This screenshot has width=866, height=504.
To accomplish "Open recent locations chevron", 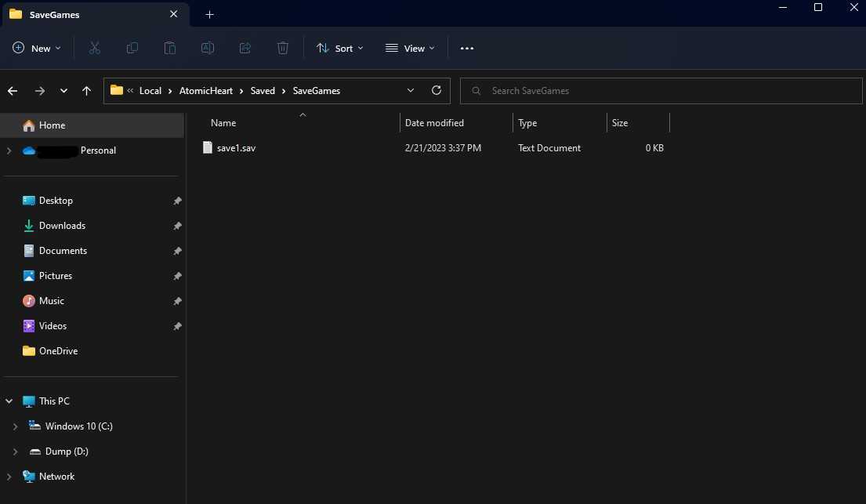I will [63, 91].
